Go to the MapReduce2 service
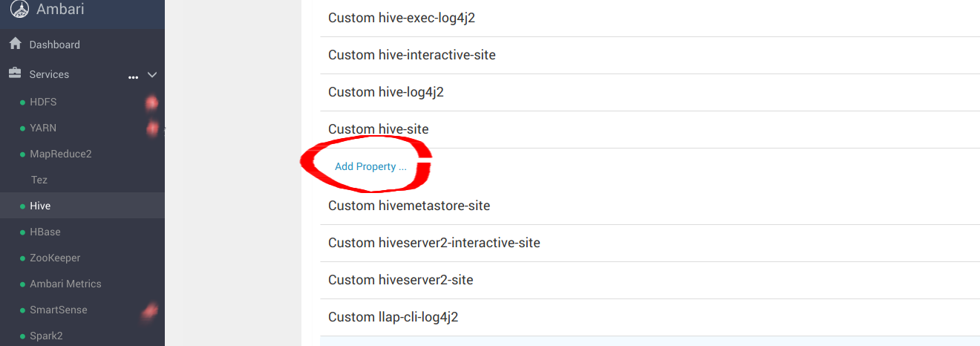 tap(60, 154)
